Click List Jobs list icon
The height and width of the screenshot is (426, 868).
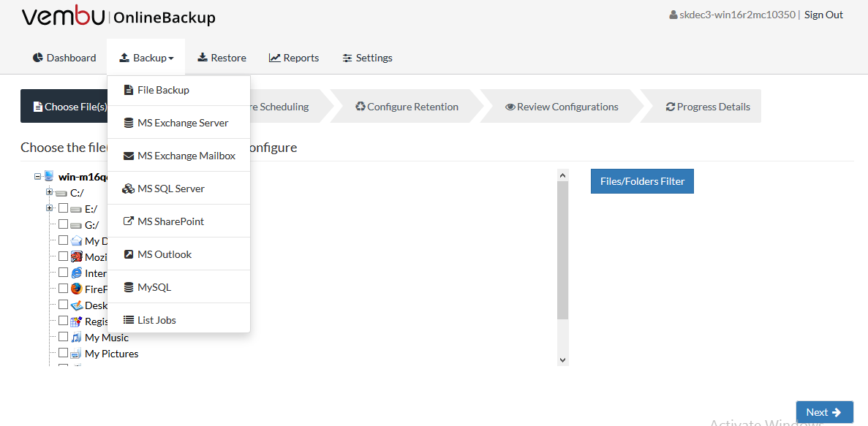point(129,320)
